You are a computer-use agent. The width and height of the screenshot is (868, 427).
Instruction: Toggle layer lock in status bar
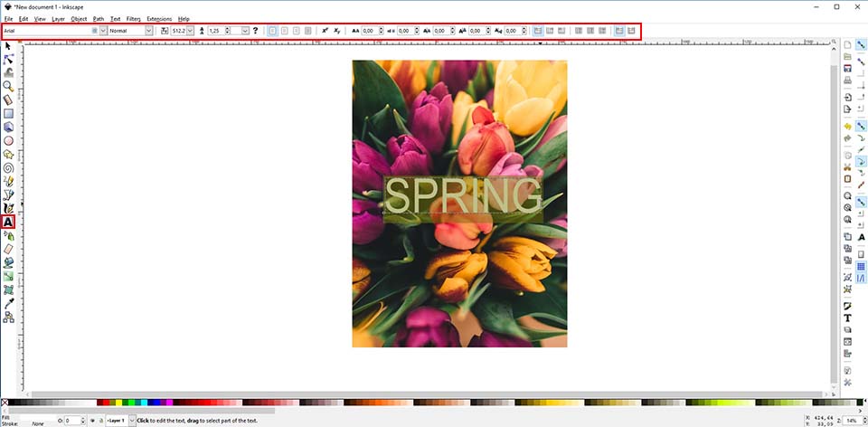(99, 421)
